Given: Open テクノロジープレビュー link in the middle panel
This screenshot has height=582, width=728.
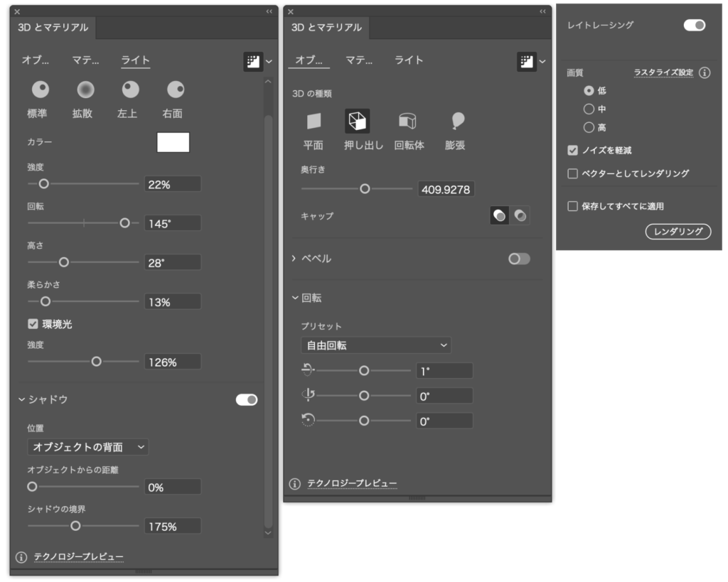Looking at the screenshot, I should pyautogui.click(x=352, y=484).
